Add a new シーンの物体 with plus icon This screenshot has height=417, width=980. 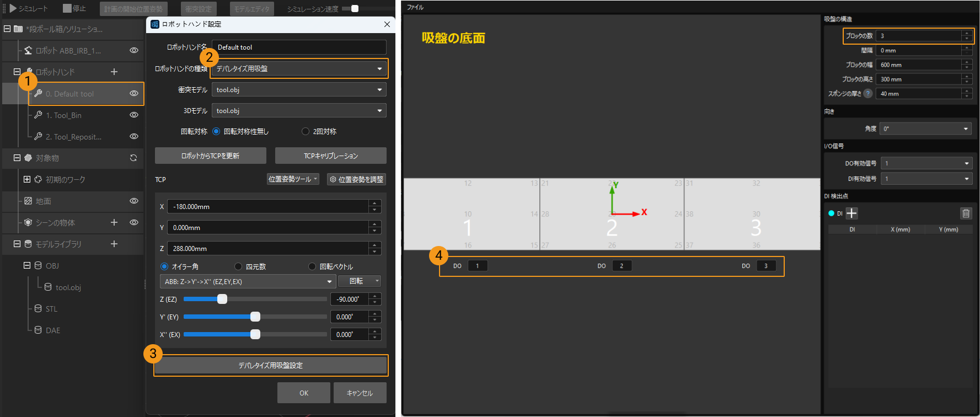point(114,222)
